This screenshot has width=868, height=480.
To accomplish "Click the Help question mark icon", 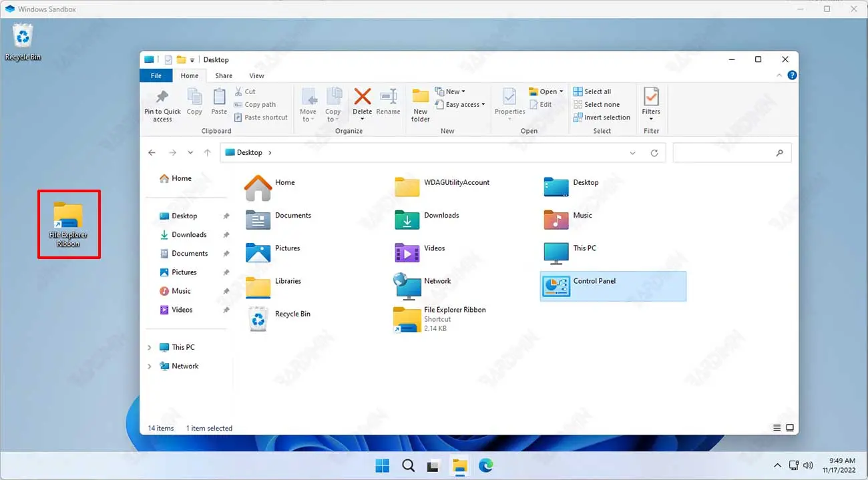I will (x=792, y=76).
